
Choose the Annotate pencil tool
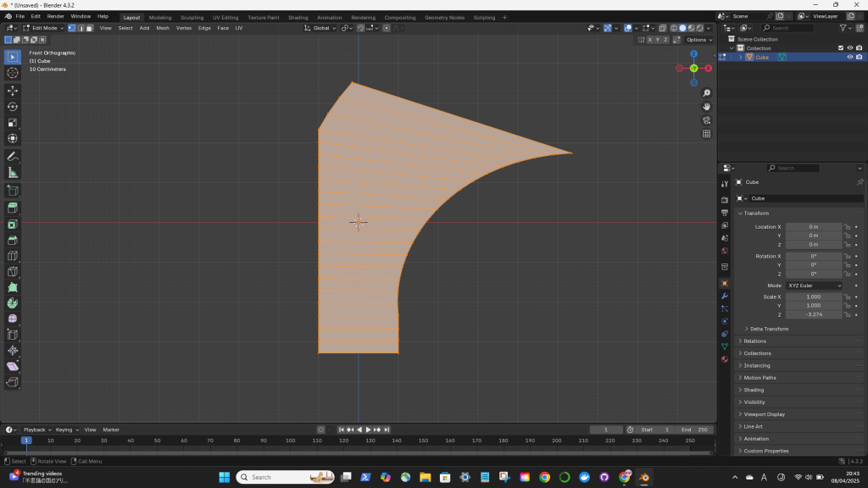coord(13,157)
